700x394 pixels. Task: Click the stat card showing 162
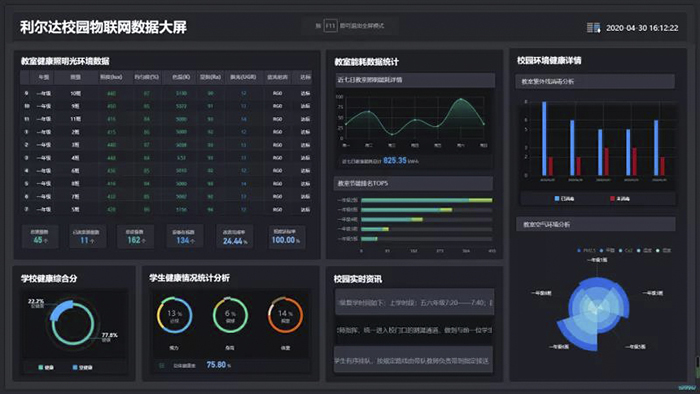click(135, 236)
